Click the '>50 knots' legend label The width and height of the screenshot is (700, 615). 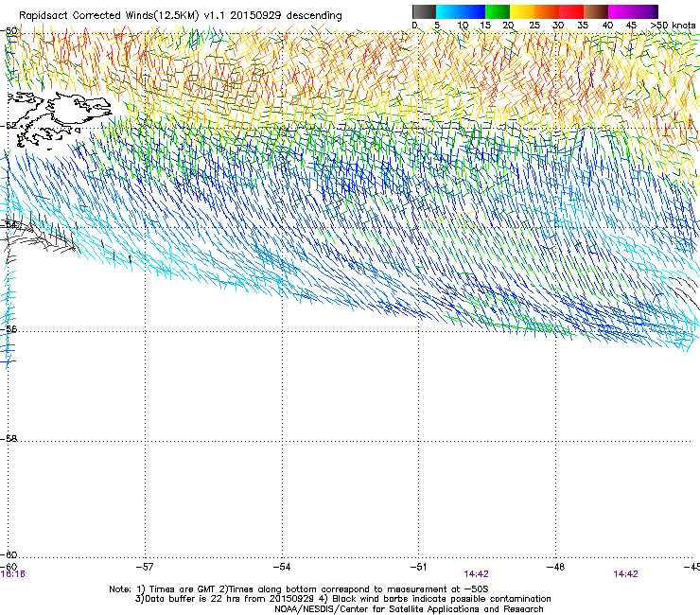pos(673,26)
